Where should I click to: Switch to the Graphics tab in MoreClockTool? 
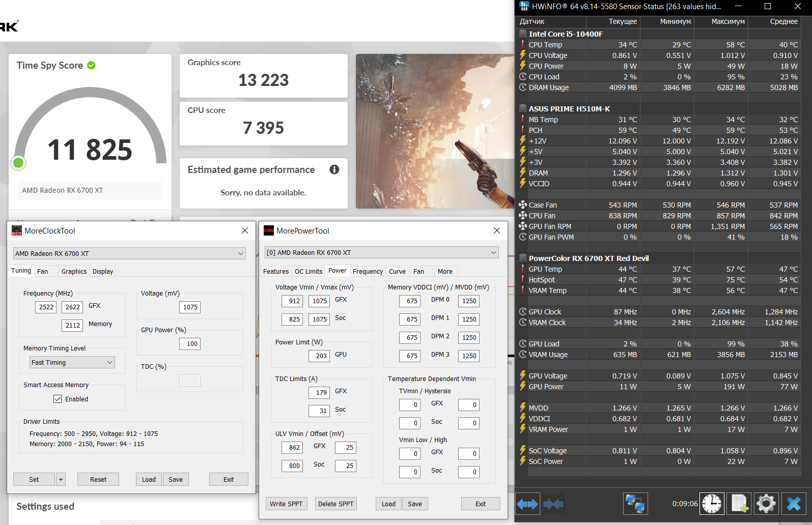(74, 272)
